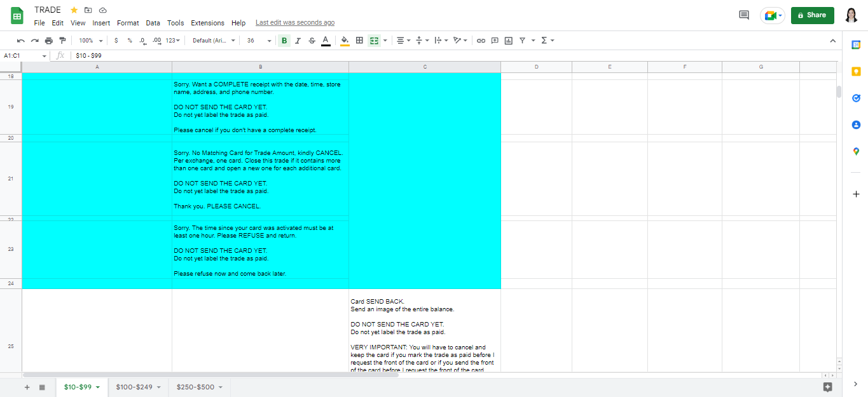Toggle Strikethrough formatting

[x=312, y=41]
